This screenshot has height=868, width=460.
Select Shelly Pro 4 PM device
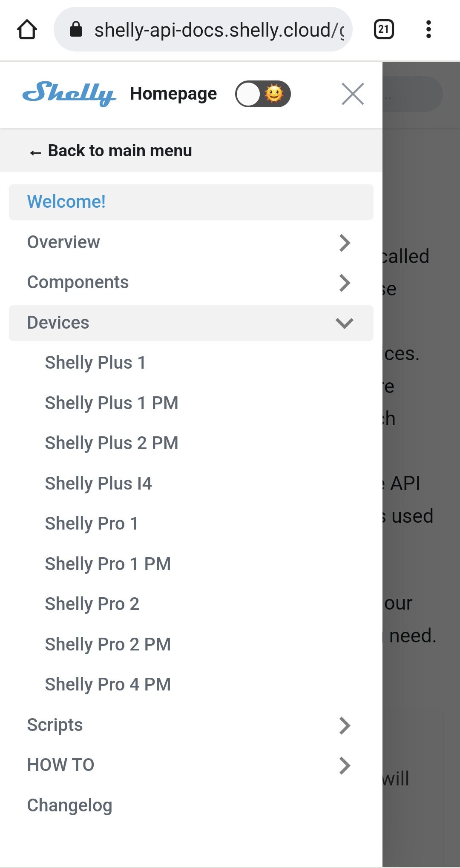click(108, 685)
